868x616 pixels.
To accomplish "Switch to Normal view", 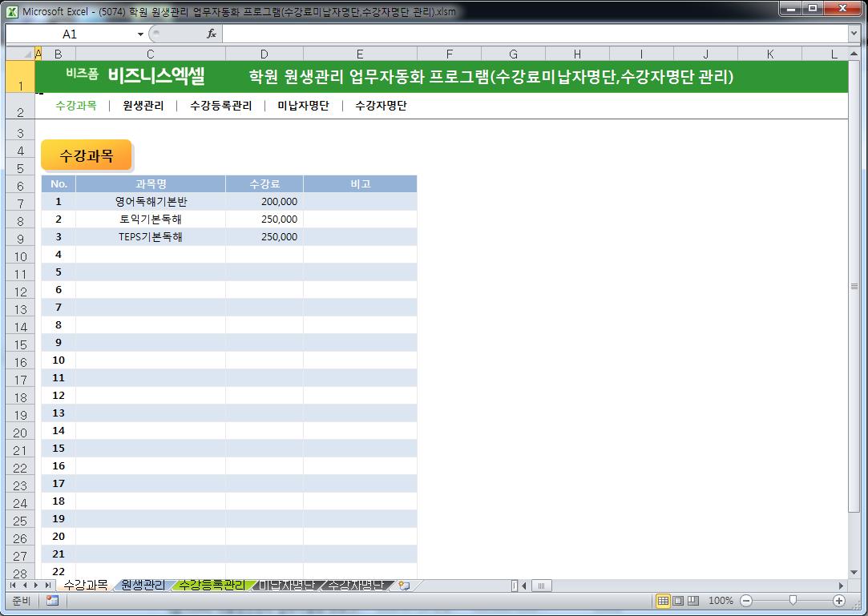I will click(663, 601).
